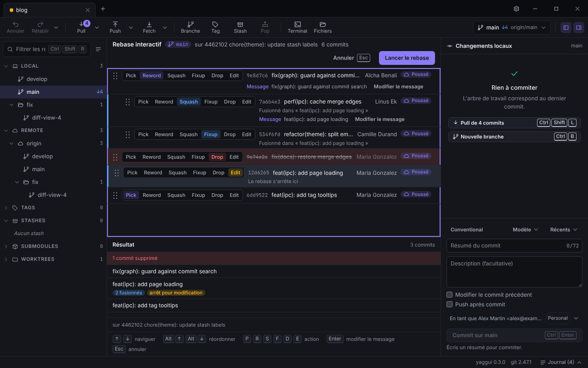Click the filter list options icon
Viewport: 588px width, 368px height.
(x=98, y=49)
